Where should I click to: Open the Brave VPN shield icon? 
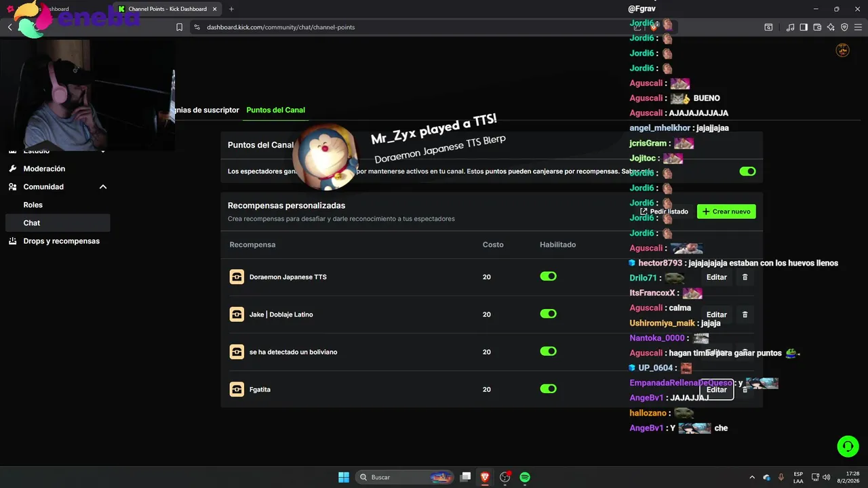coord(844,27)
